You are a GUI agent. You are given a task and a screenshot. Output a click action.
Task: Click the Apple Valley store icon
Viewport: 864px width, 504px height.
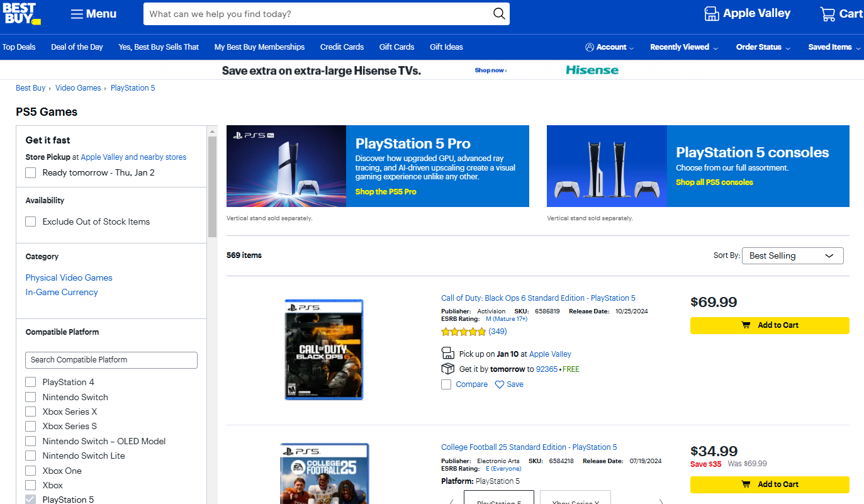point(711,14)
